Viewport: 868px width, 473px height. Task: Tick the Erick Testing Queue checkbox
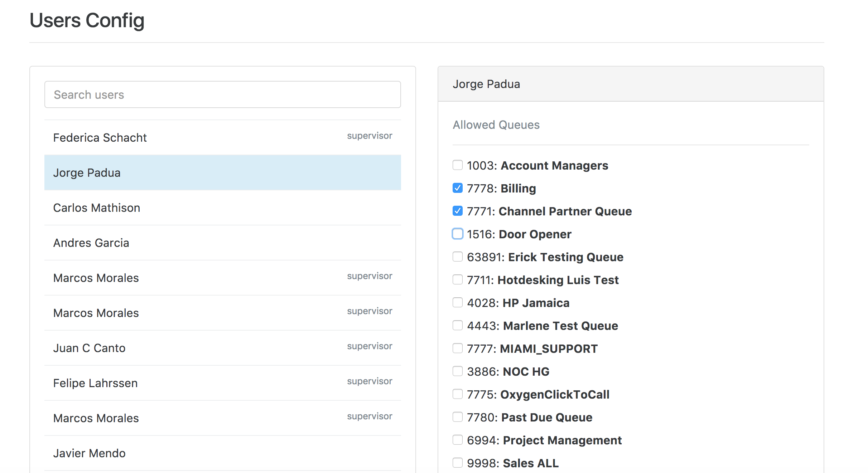[457, 257]
